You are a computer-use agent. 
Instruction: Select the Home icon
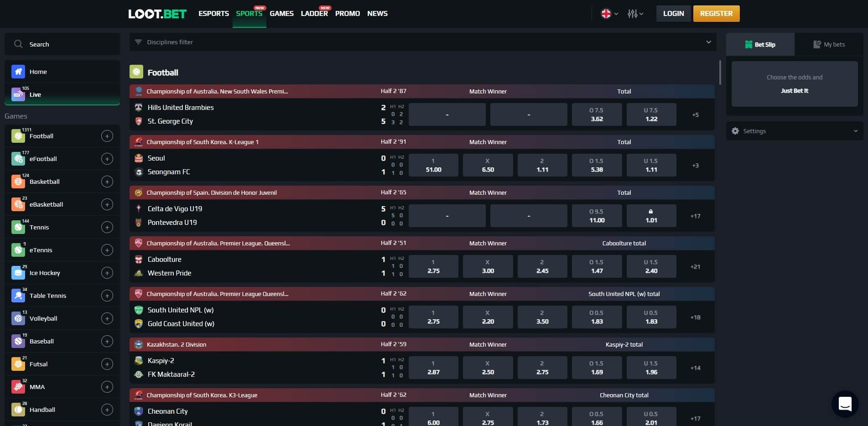(x=18, y=72)
